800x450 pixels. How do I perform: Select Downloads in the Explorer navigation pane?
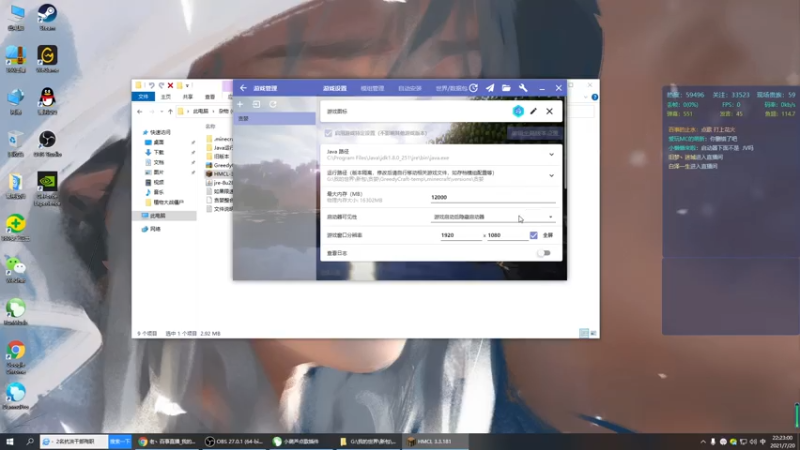[155, 152]
